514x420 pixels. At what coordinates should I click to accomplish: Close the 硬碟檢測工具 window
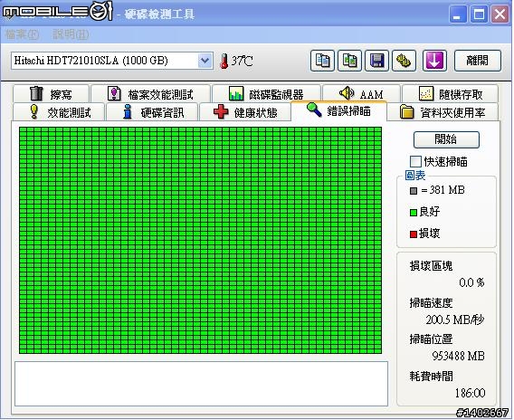pyautogui.click(x=500, y=14)
